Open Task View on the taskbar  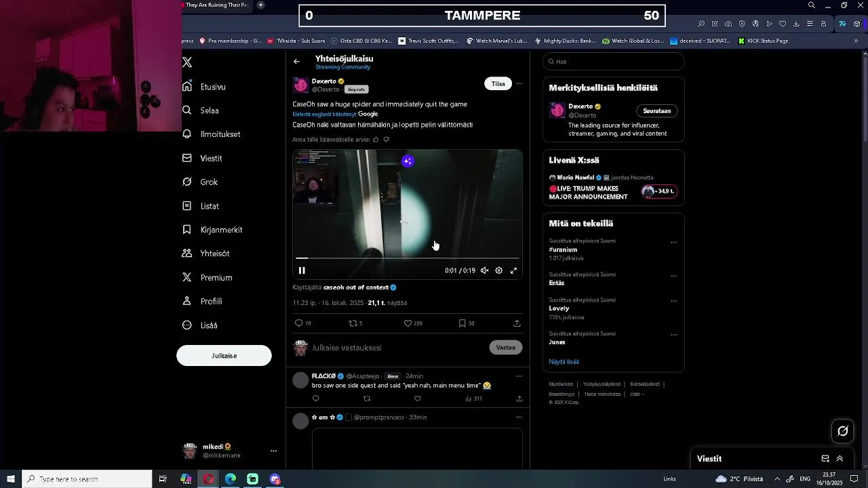(x=163, y=479)
